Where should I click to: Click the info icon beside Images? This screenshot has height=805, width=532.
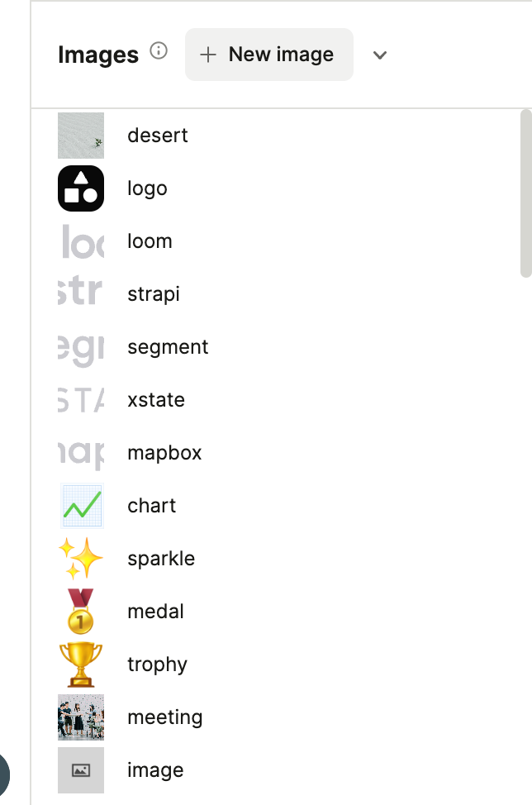click(x=159, y=51)
